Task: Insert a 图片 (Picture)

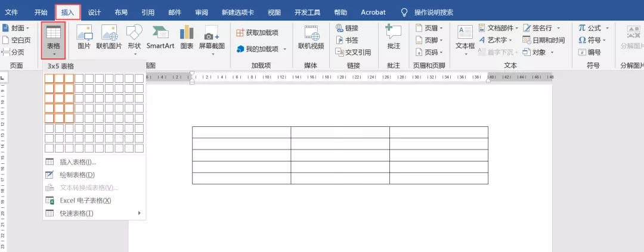Action: 84,38
